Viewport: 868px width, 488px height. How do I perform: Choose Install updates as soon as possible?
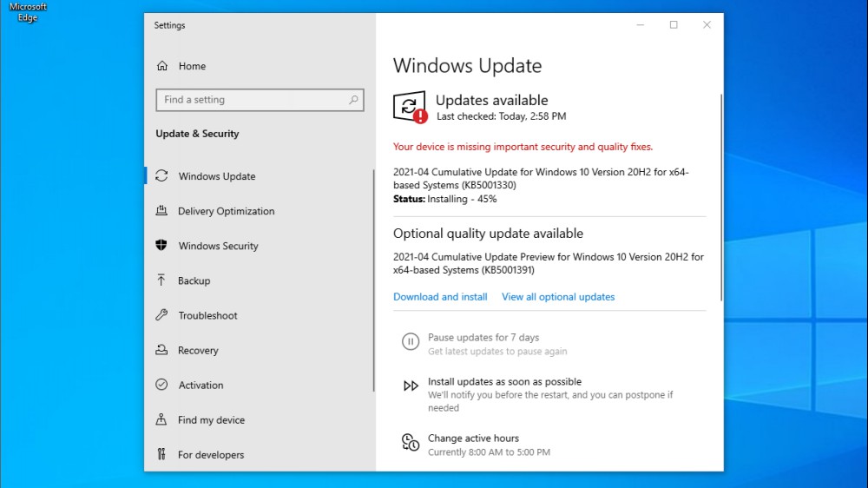504,382
